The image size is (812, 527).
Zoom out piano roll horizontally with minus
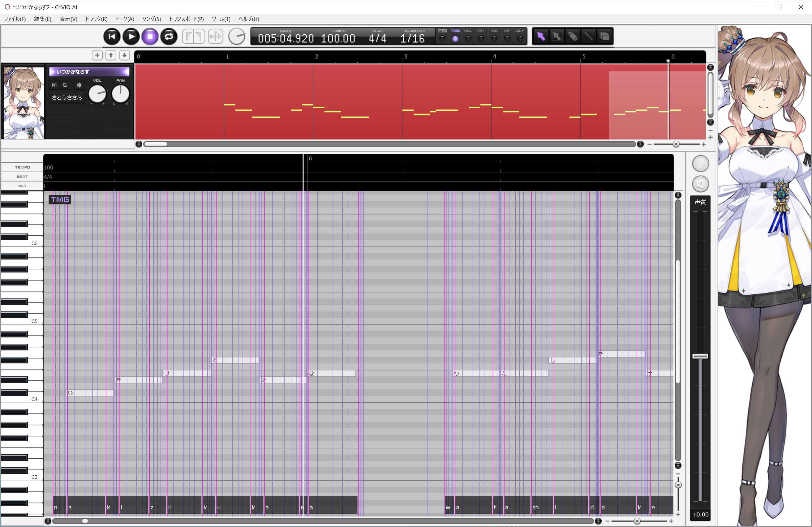pos(607,521)
